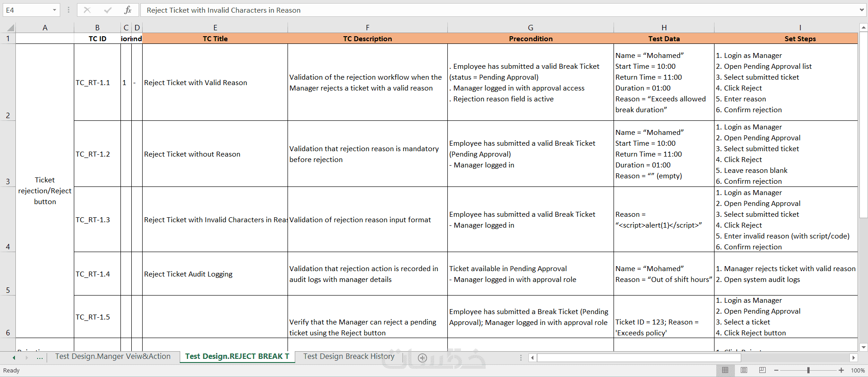Select column E header
Viewport: 868px width, 377px height.
215,28
